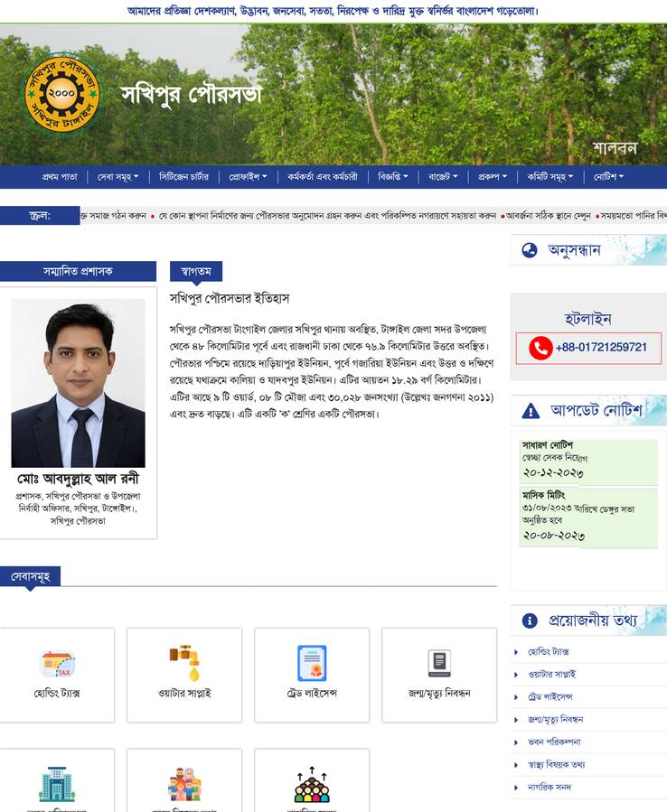Open the ট্রেড লাইসেন্স certificate icon
Viewport: 667px width, 812px height.
pos(312,663)
